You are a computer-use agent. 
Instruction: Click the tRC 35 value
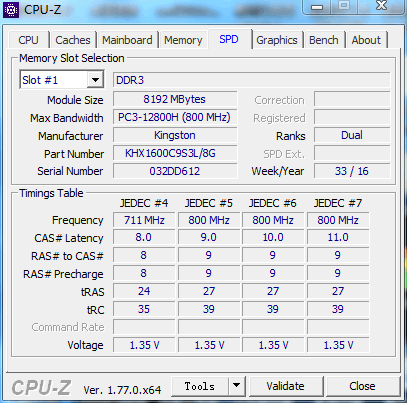tap(144, 309)
